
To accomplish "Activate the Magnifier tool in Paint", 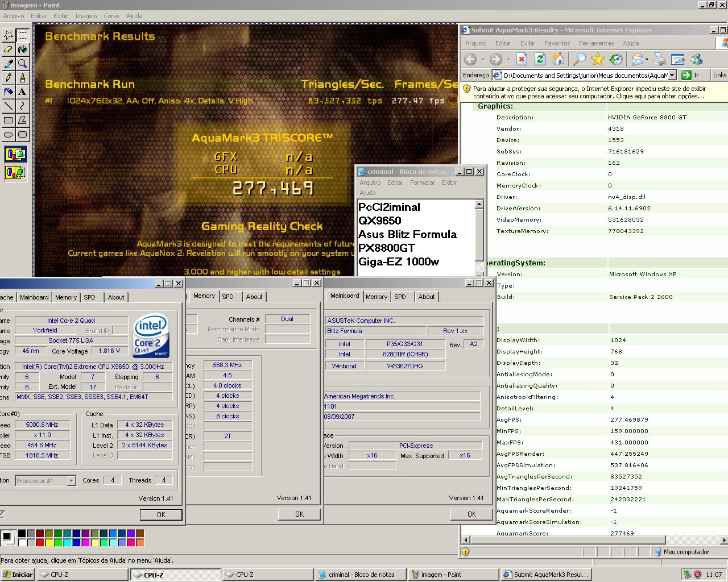I will [23, 64].
